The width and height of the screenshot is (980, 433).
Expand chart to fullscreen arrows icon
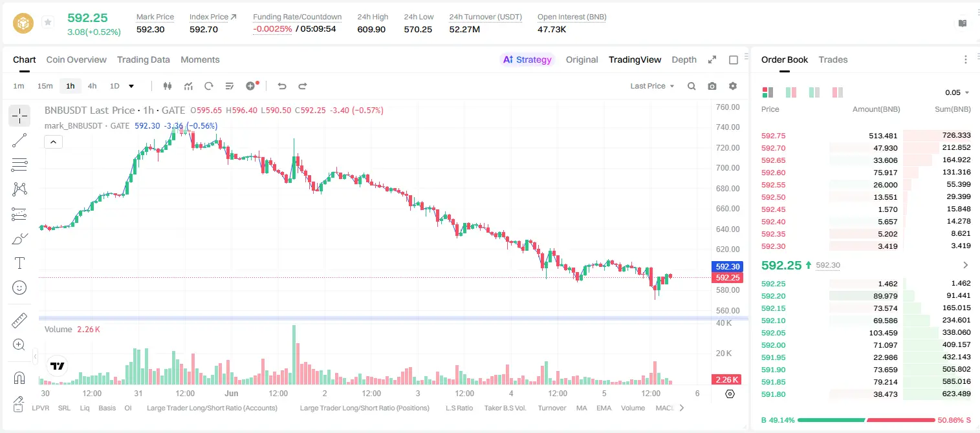point(712,59)
